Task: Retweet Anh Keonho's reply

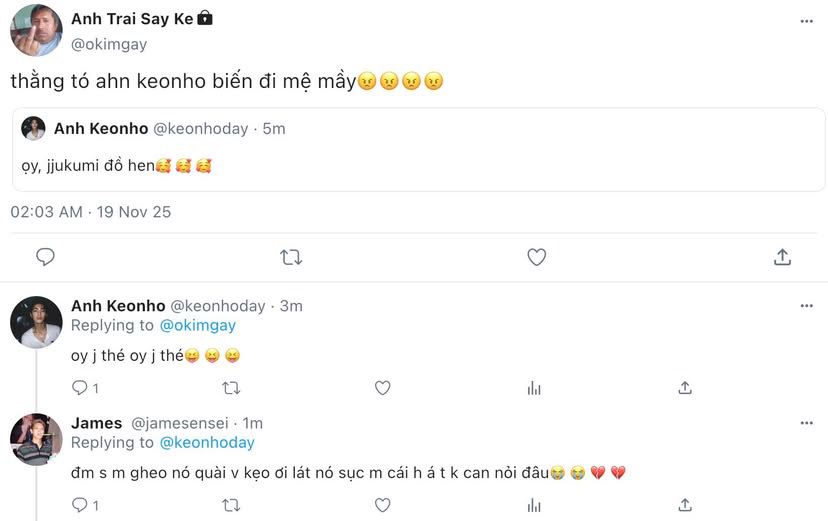Action: point(231,388)
